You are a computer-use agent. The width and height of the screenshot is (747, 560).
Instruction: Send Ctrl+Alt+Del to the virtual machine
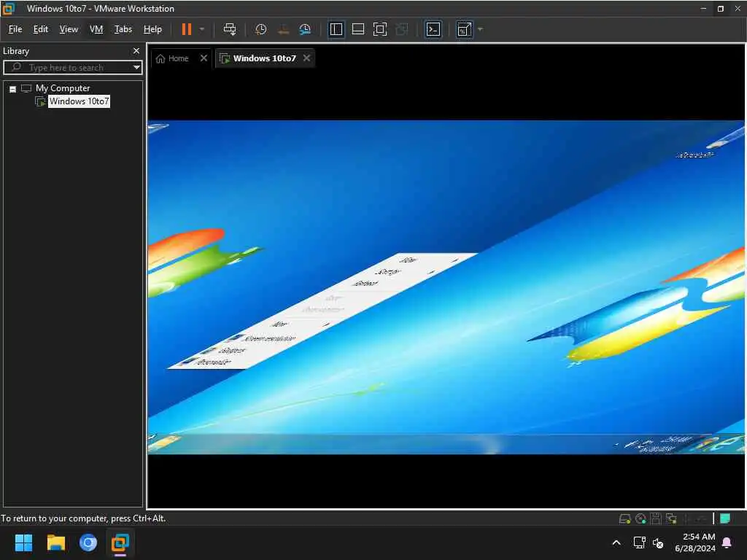[230, 29]
